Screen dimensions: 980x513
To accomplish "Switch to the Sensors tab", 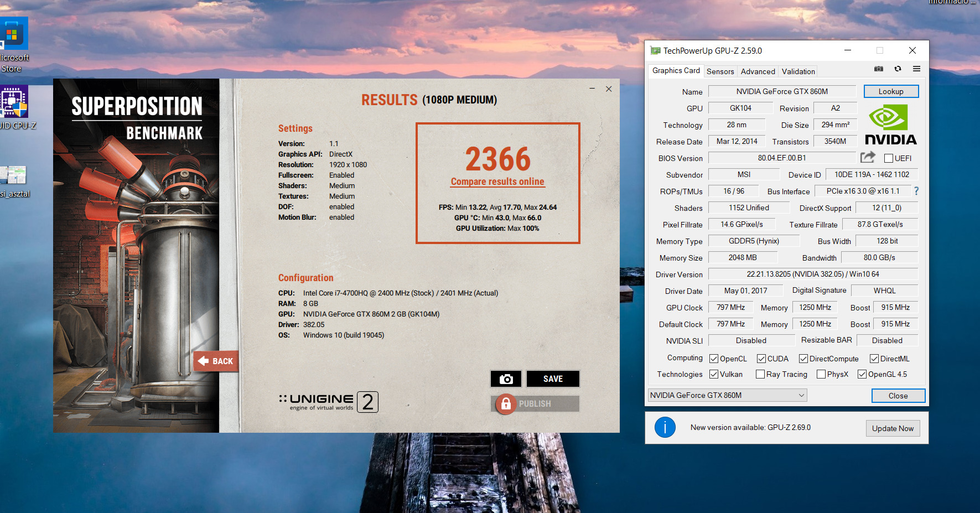I will (x=720, y=71).
